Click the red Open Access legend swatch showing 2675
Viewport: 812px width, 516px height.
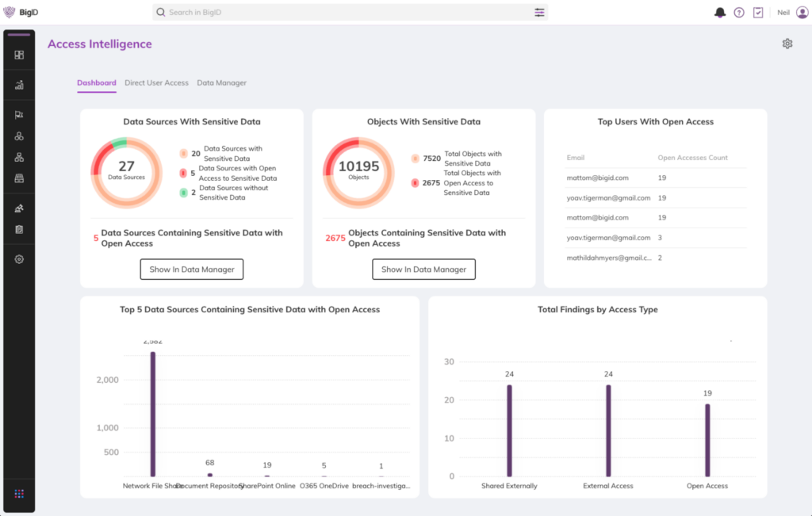coord(415,182)
